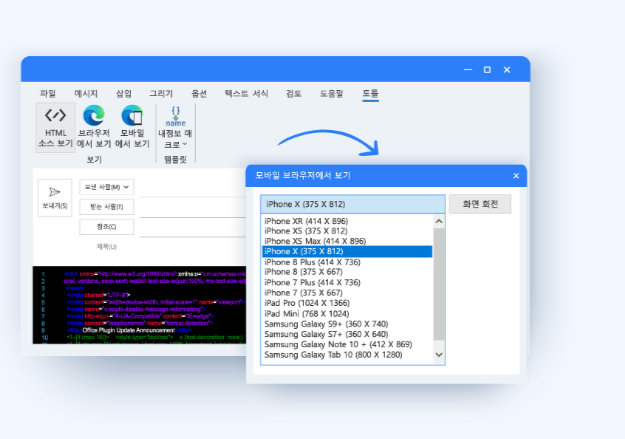This screenshot has width=625, height=439.
Task: Select Samsung Galaxy S7+ (360 X 640)
Action: [326, 334]
